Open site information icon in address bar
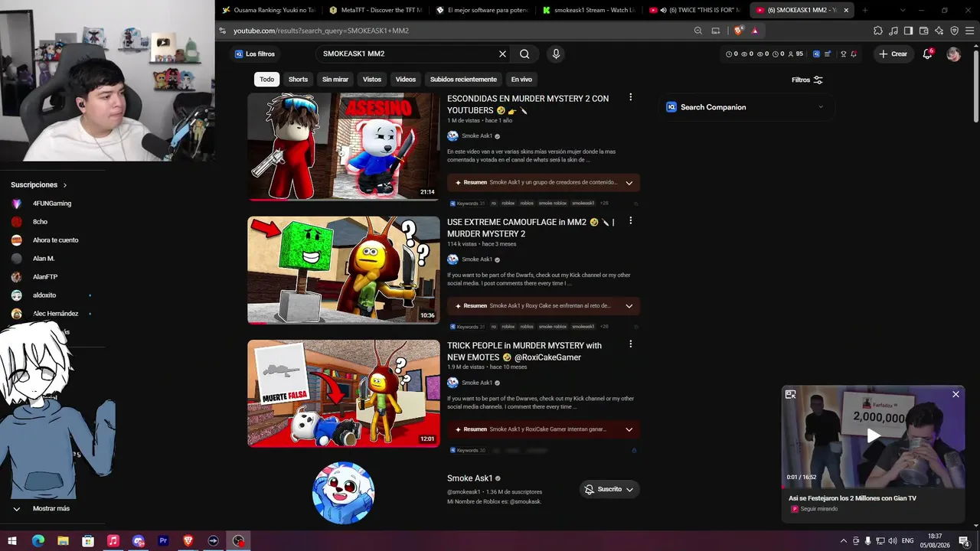This screenshot has height=551, width=980. click(222, 31)
